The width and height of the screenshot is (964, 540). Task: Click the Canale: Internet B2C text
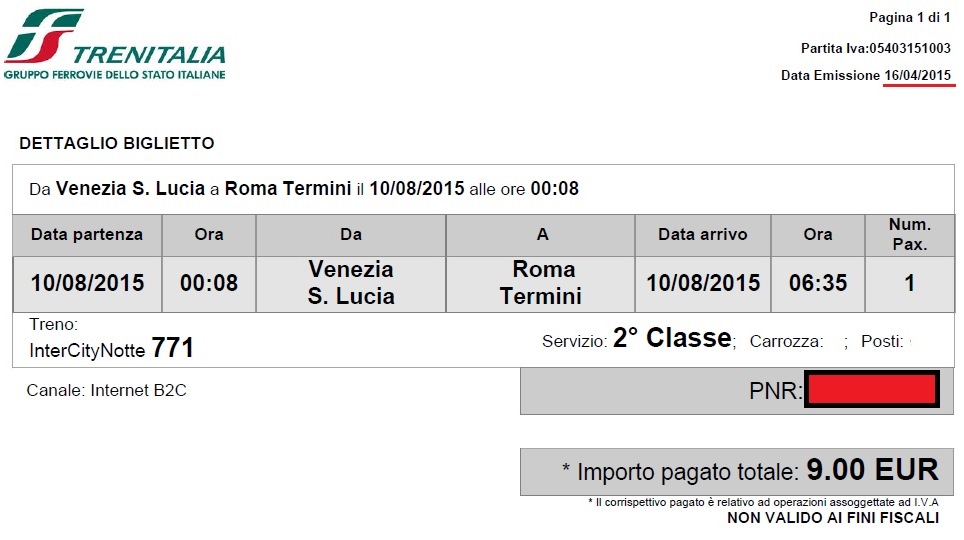[106, 391]
